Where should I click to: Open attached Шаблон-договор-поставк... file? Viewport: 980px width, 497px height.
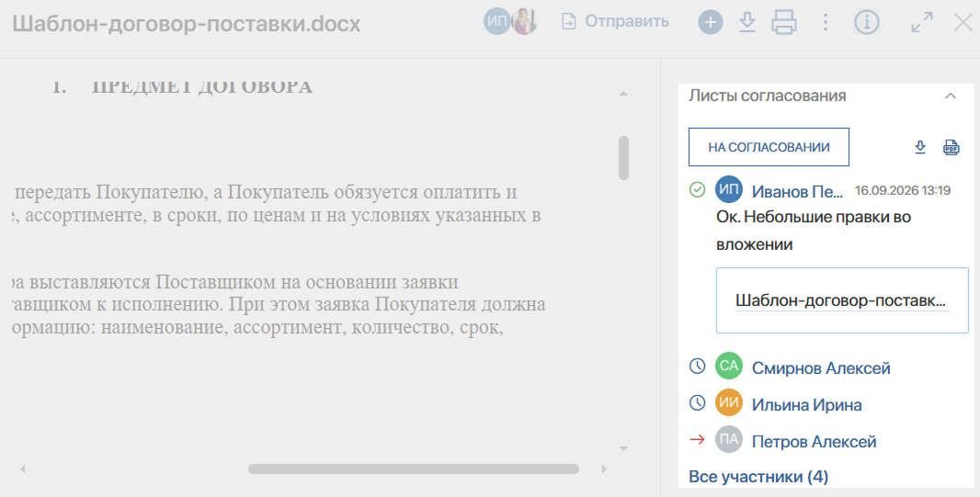(x=840, y=300)
